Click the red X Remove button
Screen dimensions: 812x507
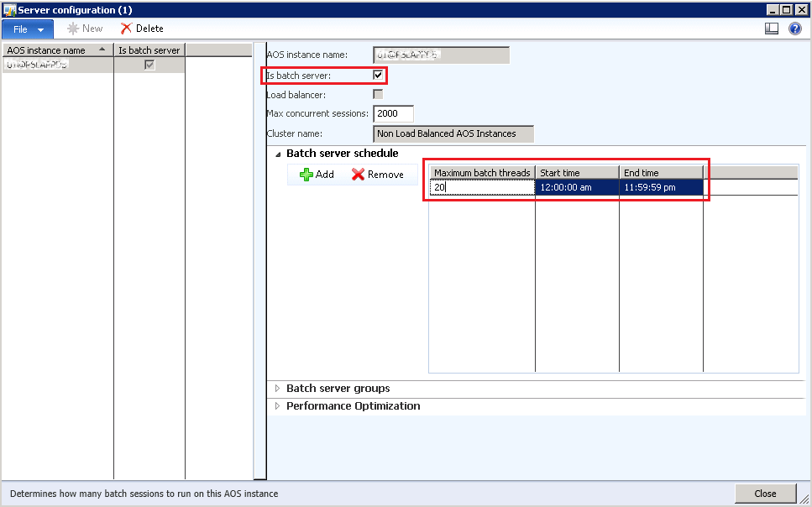(377, 175)
